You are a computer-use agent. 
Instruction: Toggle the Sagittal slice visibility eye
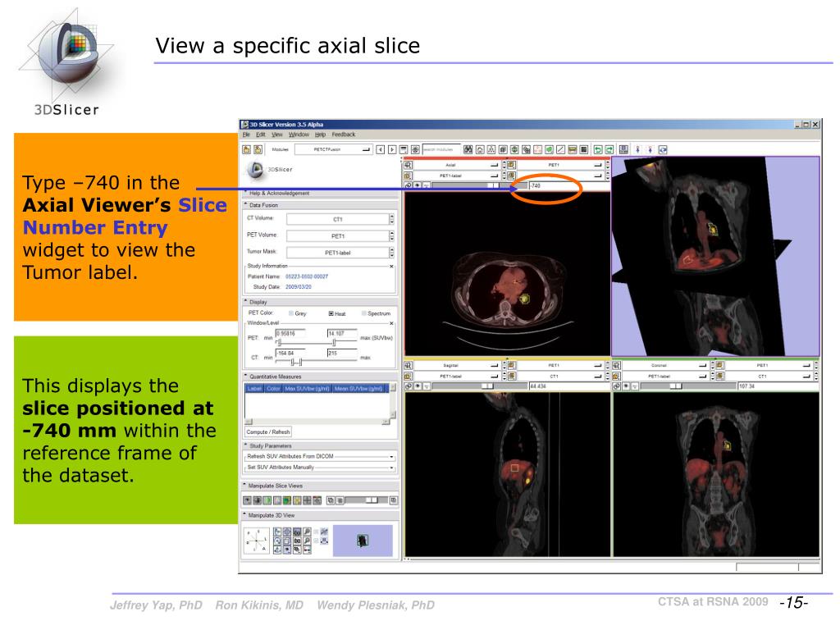tap(418, 386)
